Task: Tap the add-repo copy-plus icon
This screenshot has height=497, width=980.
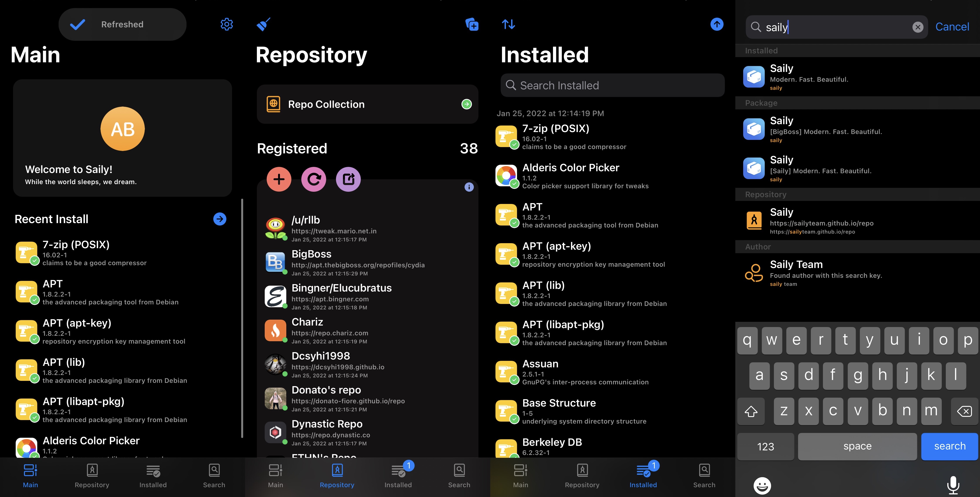Action: pos(472,24)
